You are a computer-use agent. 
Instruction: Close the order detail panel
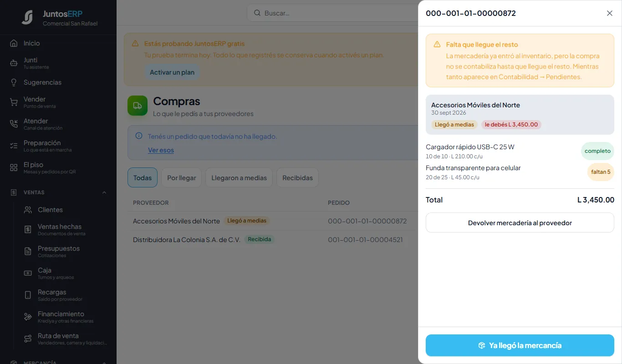pos(610,13)
